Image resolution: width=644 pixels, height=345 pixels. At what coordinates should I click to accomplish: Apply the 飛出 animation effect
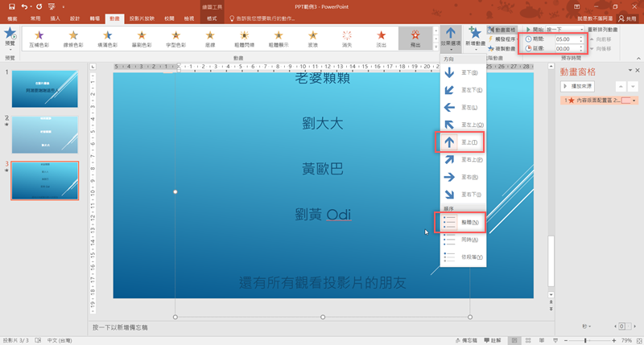pyautogui.click(x=415, y=39)
